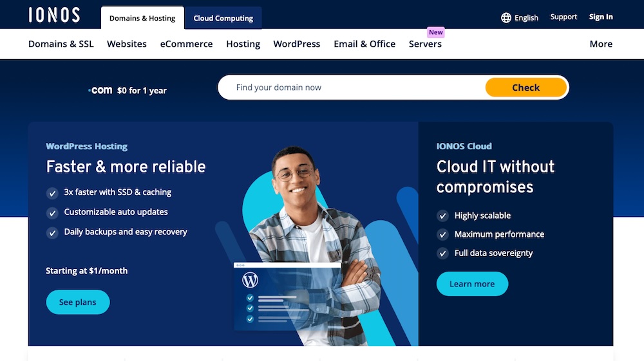Click checkmark icon beside Highly scalable
The width and height of the screenshot is (644, 361).
[x=442, y=216]
